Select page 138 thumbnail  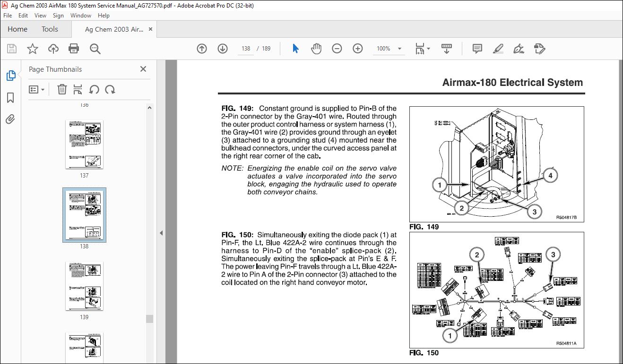click(84, 215)
